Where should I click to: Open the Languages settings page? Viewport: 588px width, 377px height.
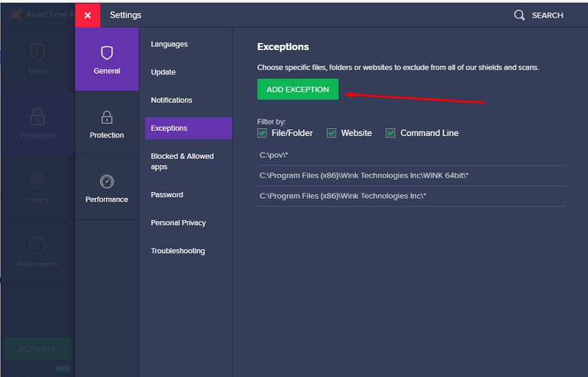pos(169,44)
